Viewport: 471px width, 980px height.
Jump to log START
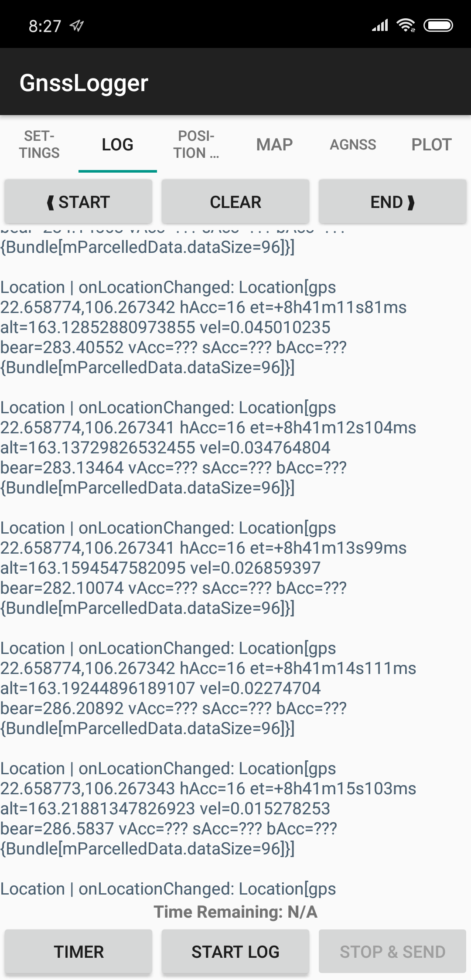78,202
